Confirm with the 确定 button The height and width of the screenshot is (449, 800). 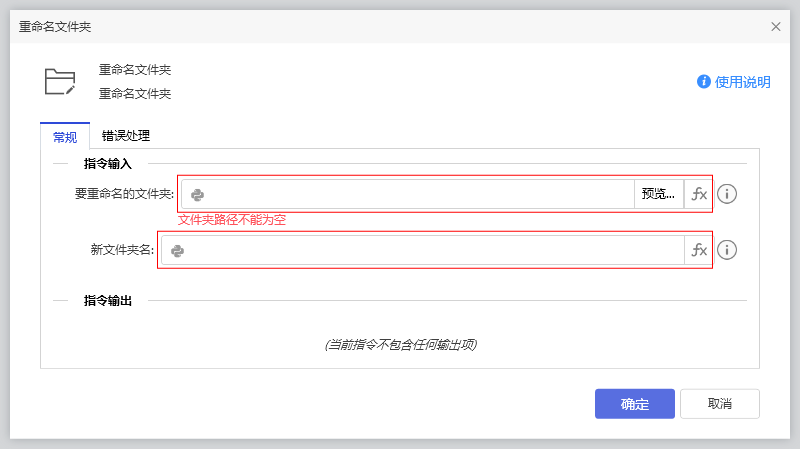tap(635, 404)
